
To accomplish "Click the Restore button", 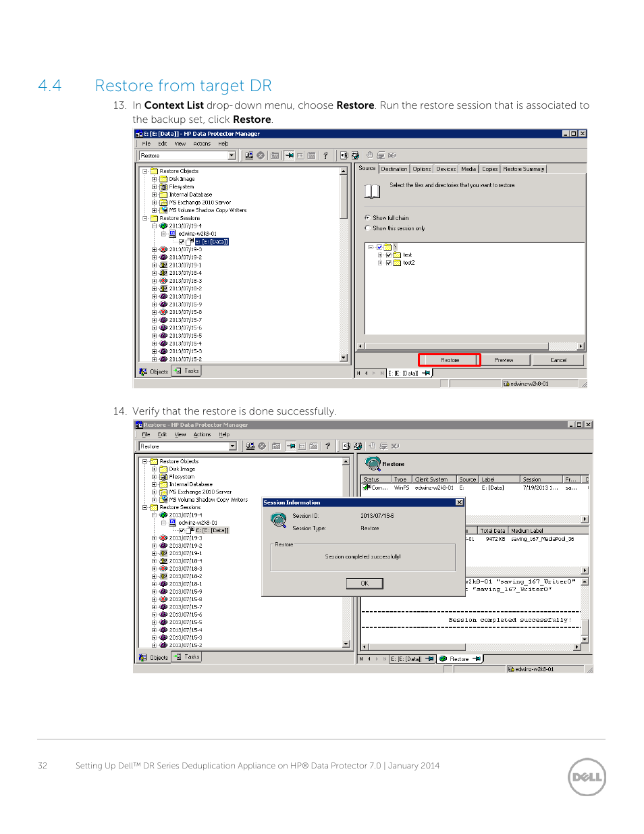I will click(x=450, y=360).
